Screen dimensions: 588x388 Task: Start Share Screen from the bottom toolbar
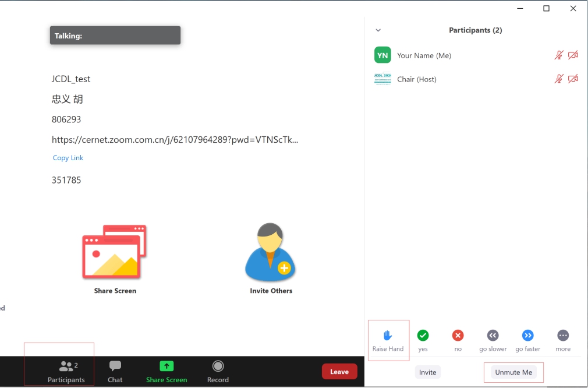167,371
